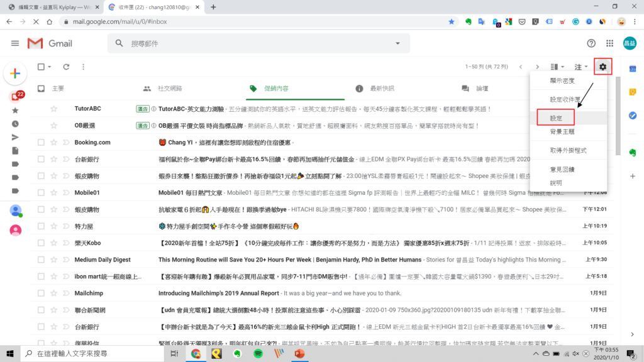Screen dimensions: 644x362
Task: Open the Support help question icon
Action: (x=591, y=43)
